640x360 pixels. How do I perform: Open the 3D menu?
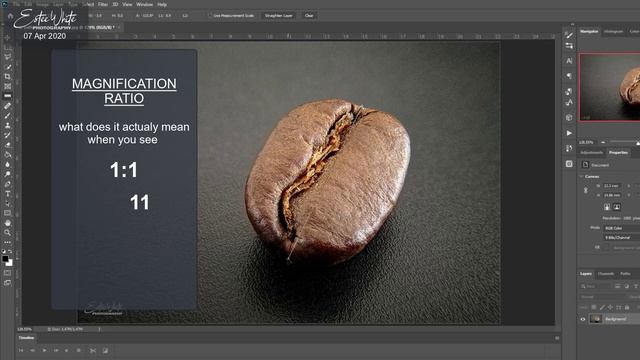pos(115,4)
